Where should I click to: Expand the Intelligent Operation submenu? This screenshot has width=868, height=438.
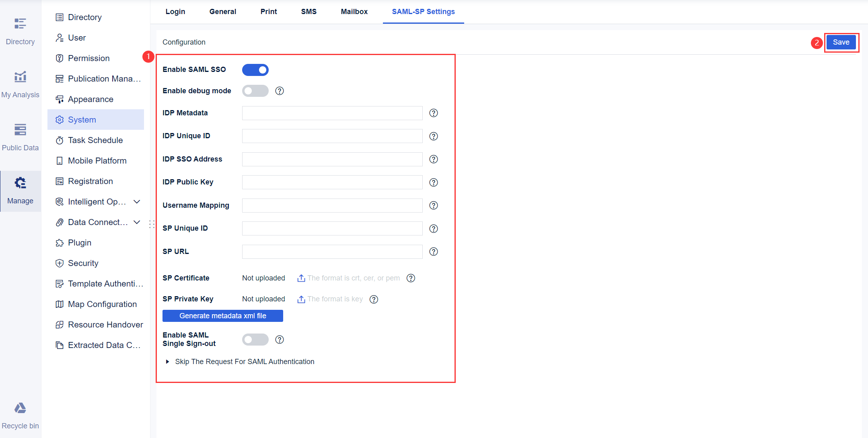coord(137,201)
